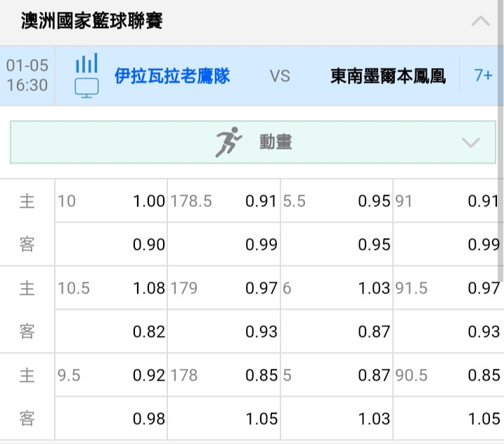Open 東南墨爾本鳳凰 team link
This screenshot has height=444, width=504.
tap(388, 76)
